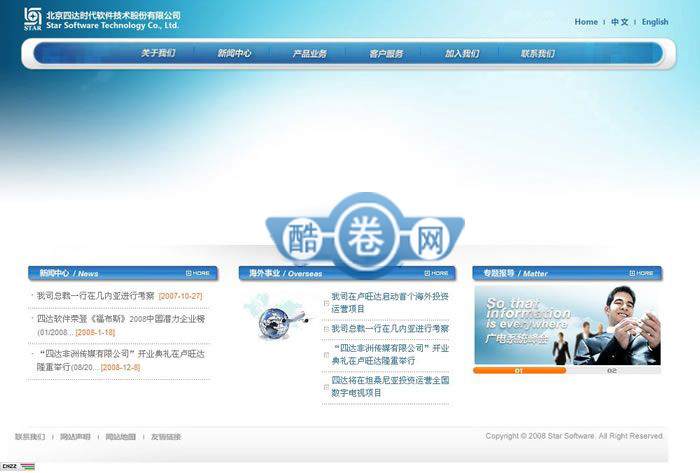Screen dimensions: 700x473
Task: Open 联系我们 navigation menu item
Action: [538, 54]
